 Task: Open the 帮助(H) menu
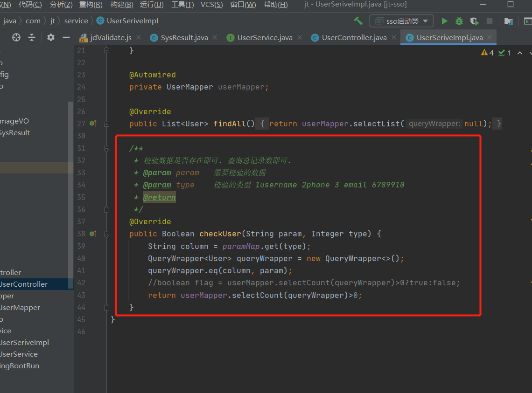275,5
